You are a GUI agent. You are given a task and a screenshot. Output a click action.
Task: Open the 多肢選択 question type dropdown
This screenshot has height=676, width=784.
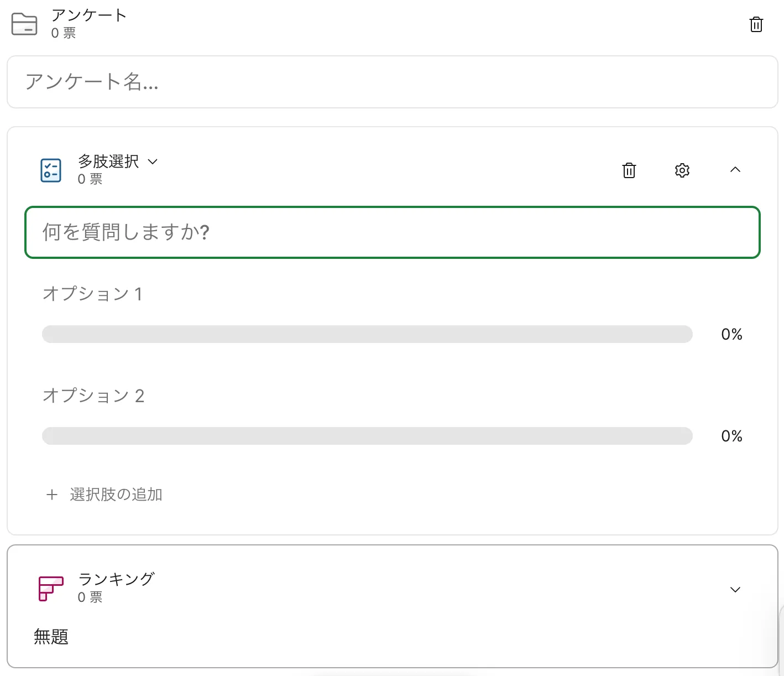tap(153, 162)
